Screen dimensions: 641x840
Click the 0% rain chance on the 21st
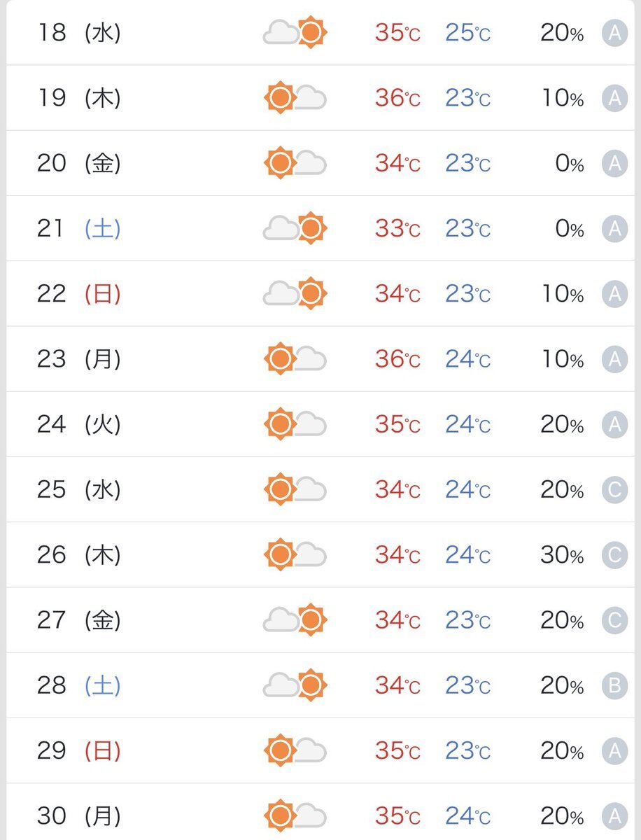570,229
